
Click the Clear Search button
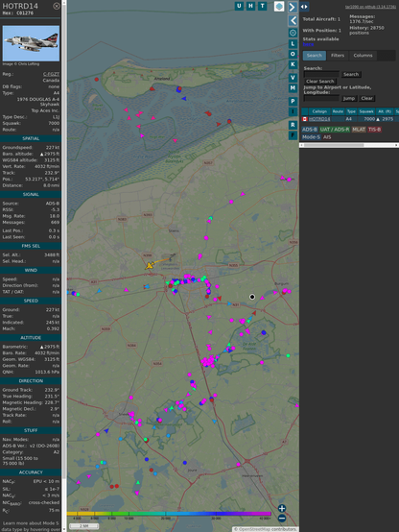point(320,81)
